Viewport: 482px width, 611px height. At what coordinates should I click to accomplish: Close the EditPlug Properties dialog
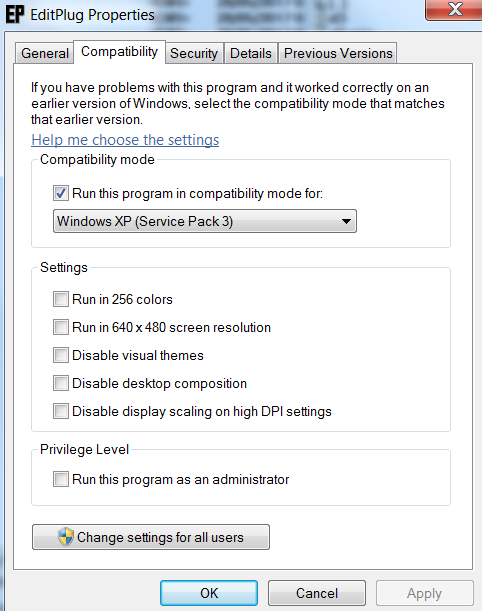[x=454, y=9]
